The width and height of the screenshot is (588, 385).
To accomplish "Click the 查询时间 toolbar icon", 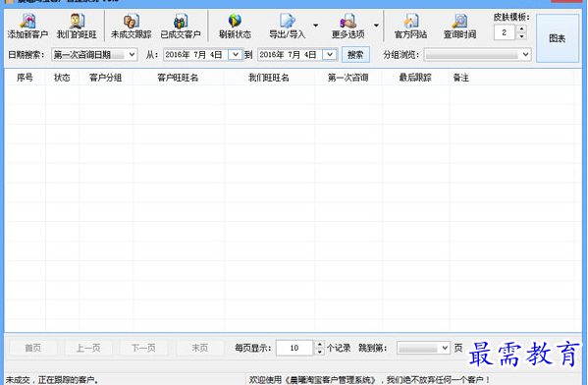I will pyautogui.click(x=459, y=26).
